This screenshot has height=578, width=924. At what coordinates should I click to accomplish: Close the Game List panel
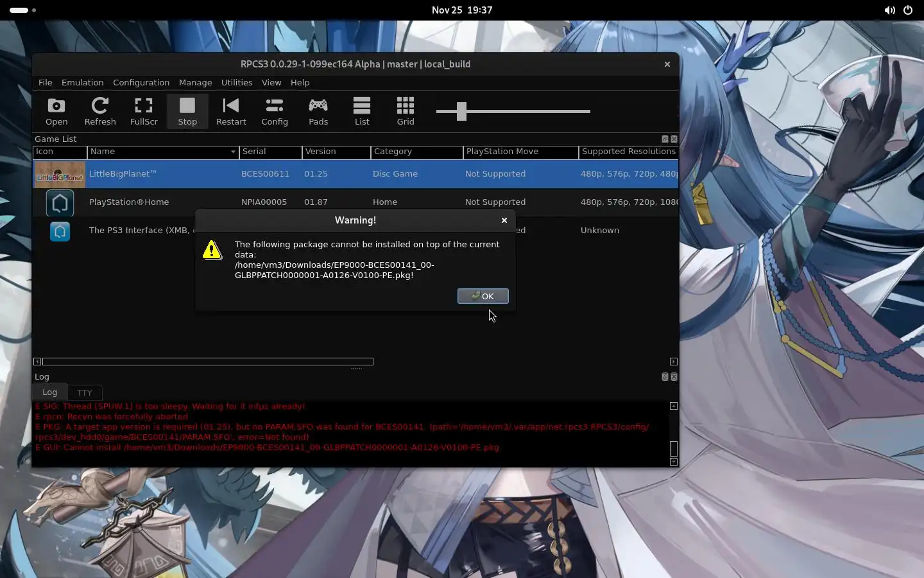click(x=674, y=139)
